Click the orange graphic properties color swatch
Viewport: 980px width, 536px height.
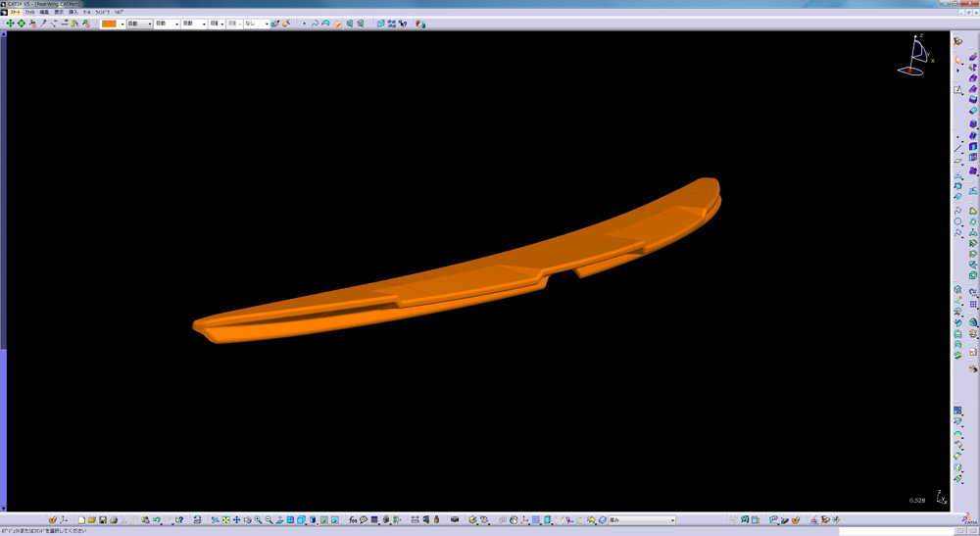click(110, 24)
